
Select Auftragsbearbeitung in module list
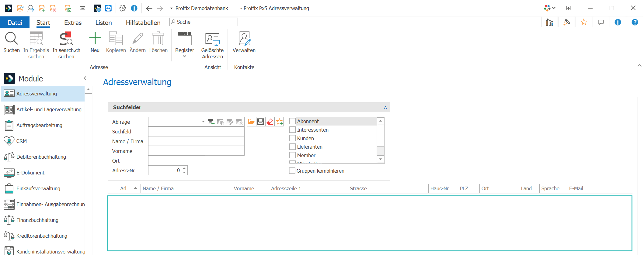coord(43,125)
